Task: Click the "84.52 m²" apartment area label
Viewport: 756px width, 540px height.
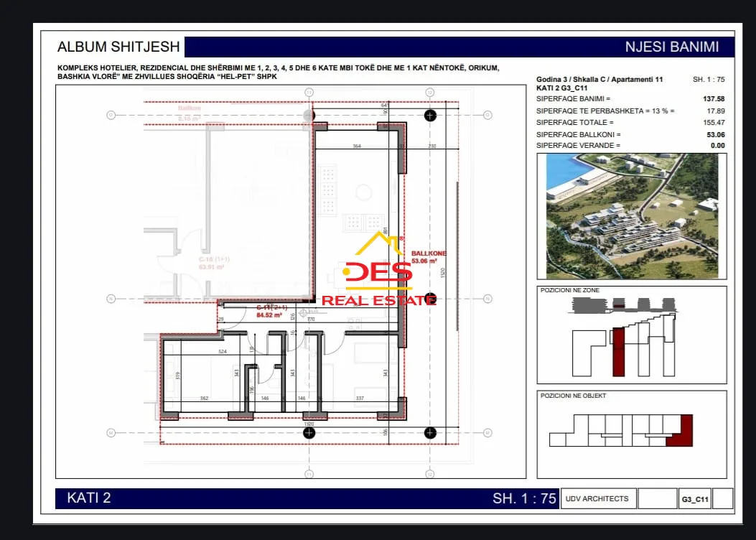Action: coord(269,315)
